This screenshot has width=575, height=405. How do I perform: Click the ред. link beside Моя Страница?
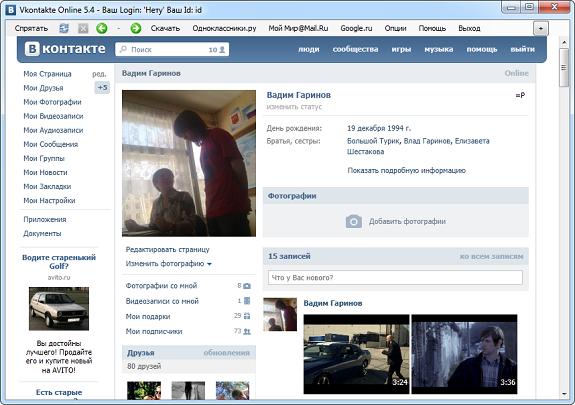99,74
